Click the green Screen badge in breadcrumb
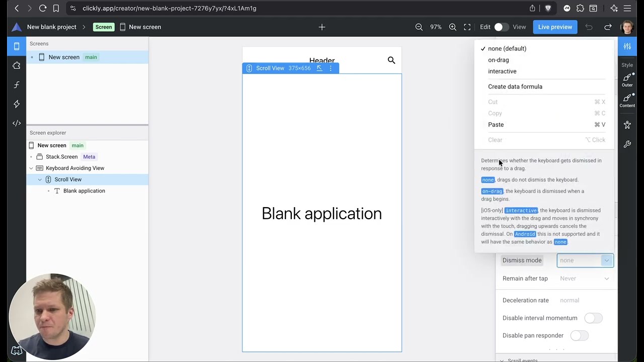This screenshot has height=362, width=644. tap(104, 27)
